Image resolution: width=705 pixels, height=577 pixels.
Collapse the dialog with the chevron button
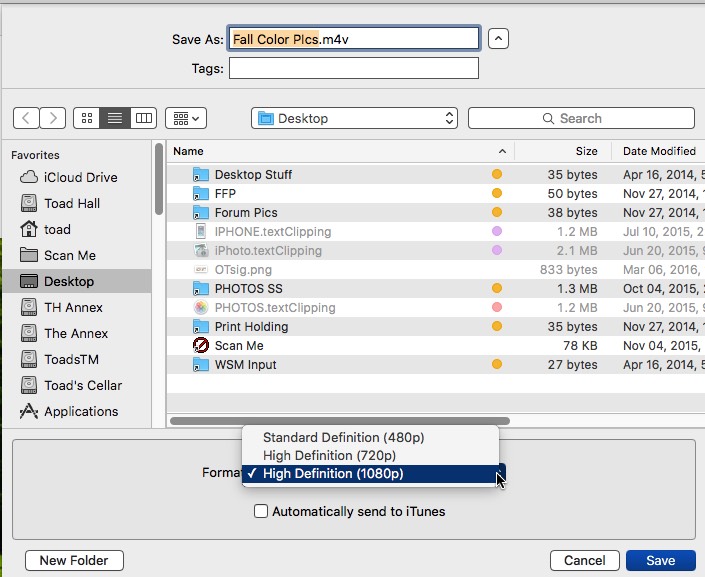point(498,39)
